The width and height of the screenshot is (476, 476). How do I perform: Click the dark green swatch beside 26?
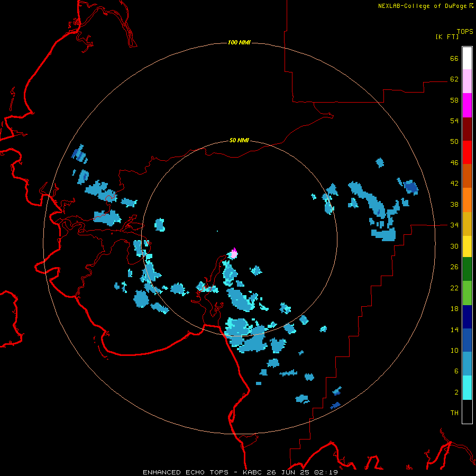[467, 269]
